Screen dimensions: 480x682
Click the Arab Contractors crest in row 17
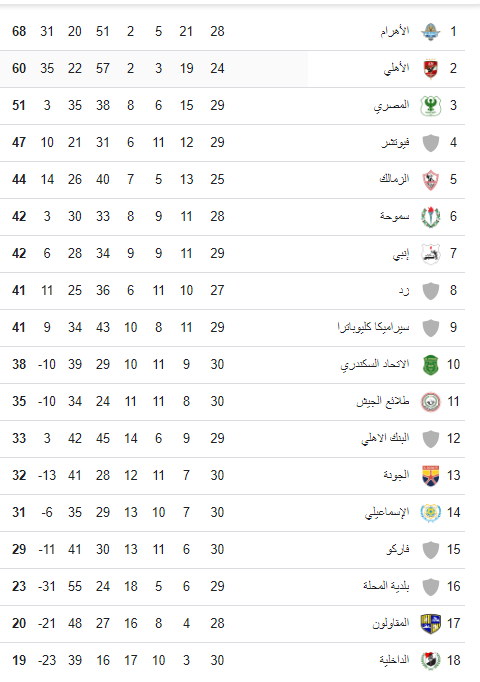click(430, 623)
